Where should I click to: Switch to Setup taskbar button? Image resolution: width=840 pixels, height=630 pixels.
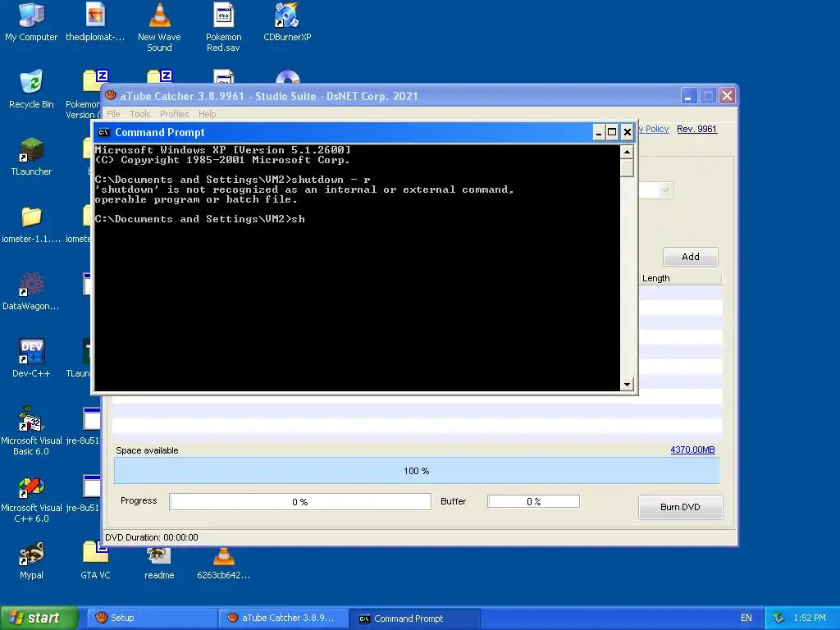pyautogui.click(x=152, y=618)
